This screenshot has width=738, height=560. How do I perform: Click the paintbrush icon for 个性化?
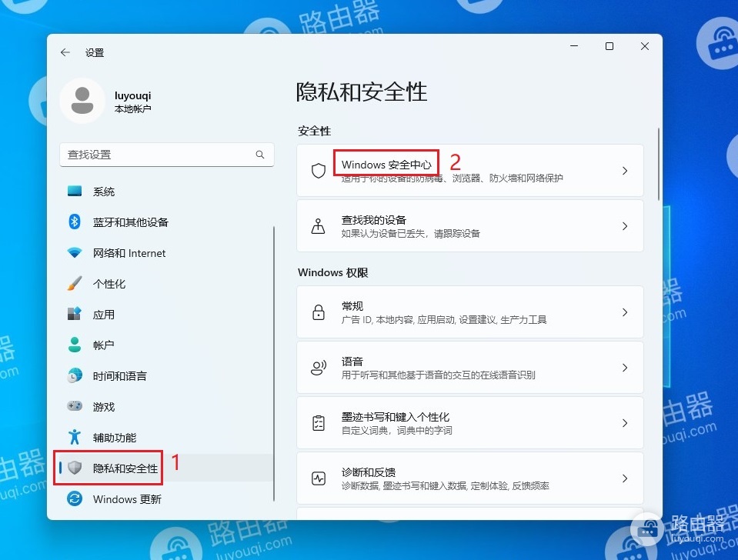[75, 283]
